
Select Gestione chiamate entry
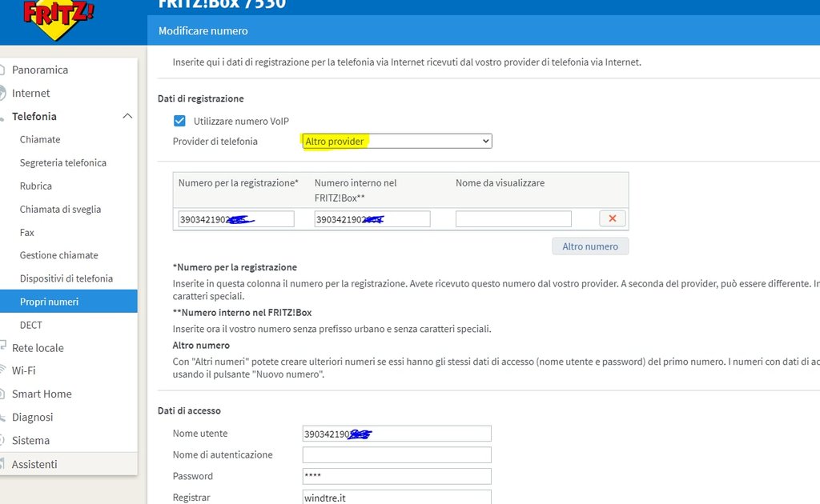pos(58,255)
